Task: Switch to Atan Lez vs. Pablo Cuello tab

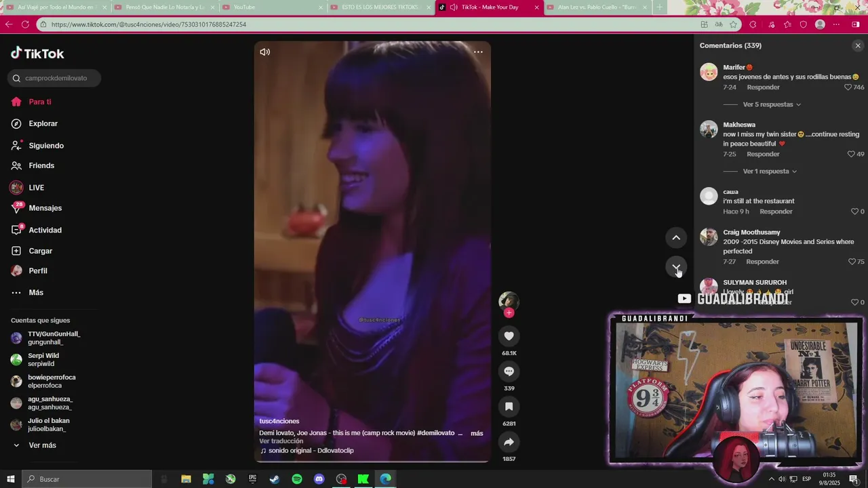Action: (597, 7)
